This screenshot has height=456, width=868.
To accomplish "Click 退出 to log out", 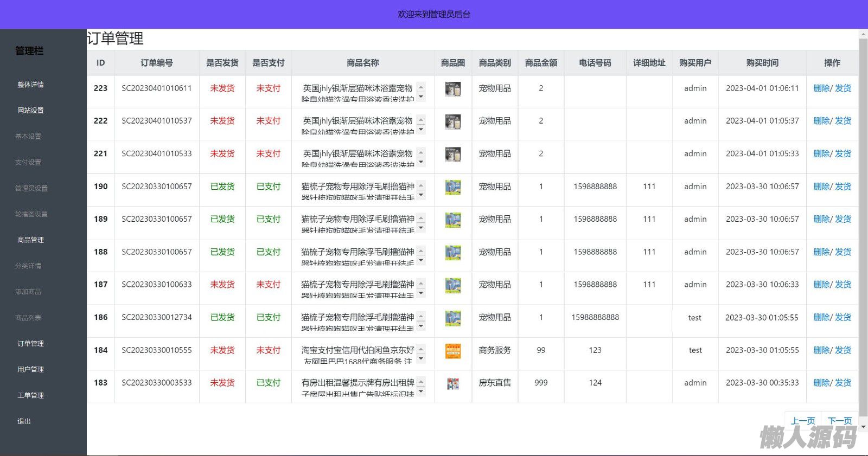I will 24,421.
